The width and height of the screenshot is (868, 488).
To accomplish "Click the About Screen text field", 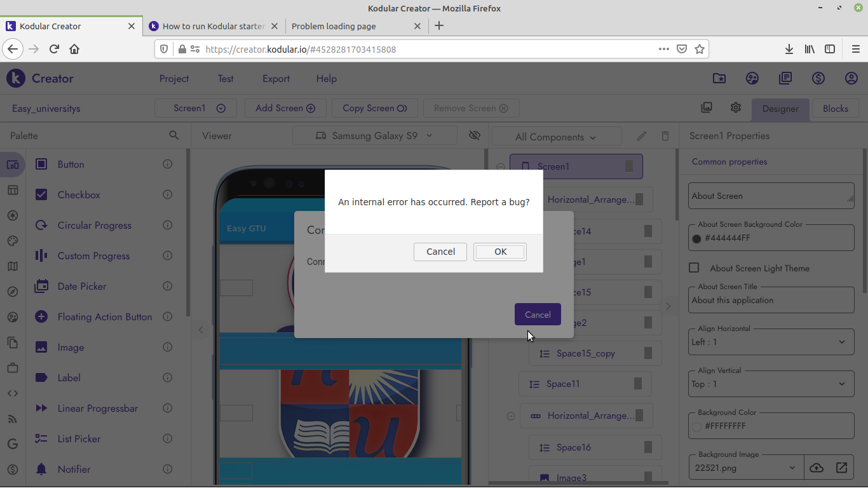I will click(x=771, y=196).
